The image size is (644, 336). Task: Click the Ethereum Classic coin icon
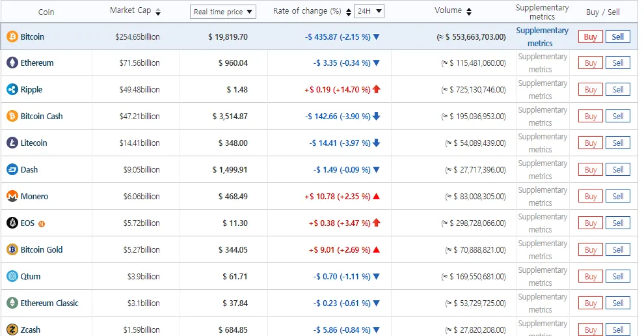tap(12, 303)
